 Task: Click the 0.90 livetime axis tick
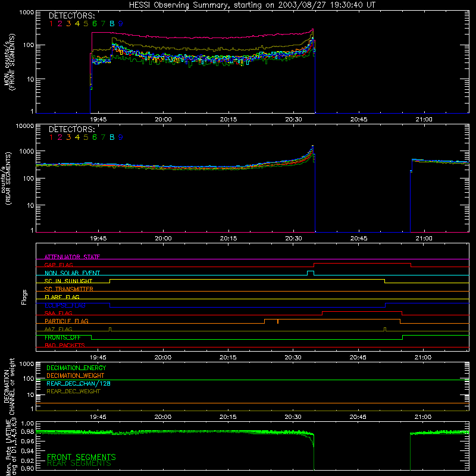coord(27,468)
